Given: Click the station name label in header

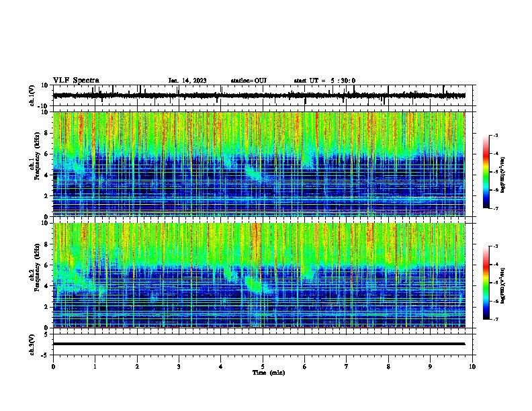Looking at the screenshot, I should (249, 81).
